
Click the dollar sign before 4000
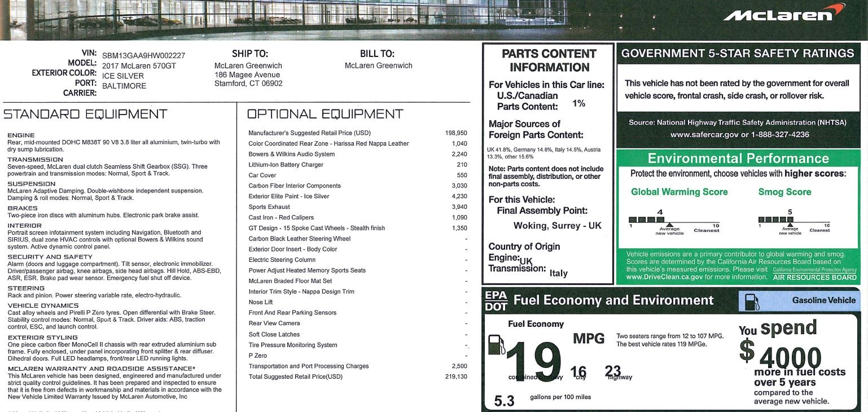(x=747, y=350)
